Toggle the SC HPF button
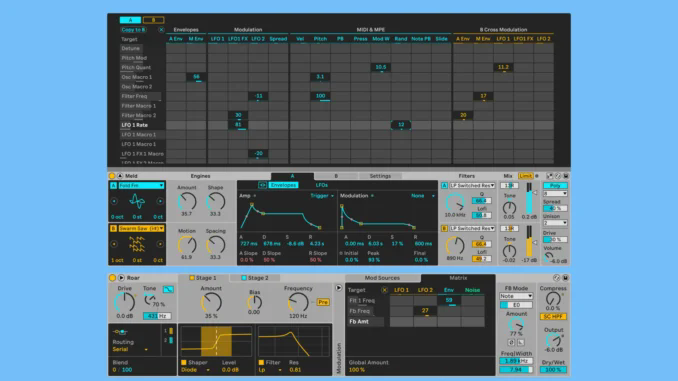The image size is (678, 381). click(553, 317)
